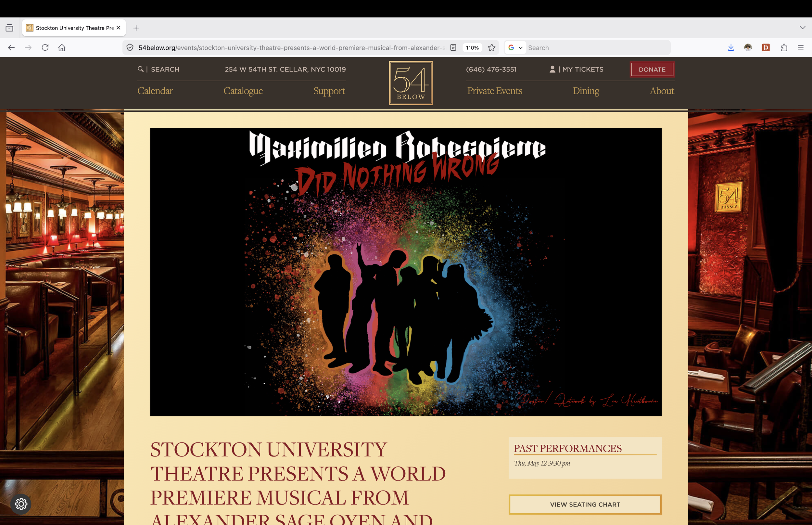Click the address bar URL
812x525 pixels.
291,48
